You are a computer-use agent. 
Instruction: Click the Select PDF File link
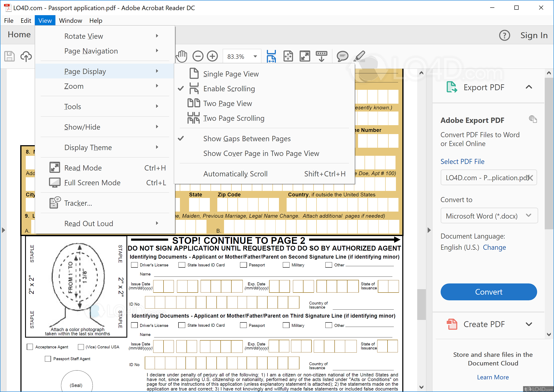[x=462, y=161]
